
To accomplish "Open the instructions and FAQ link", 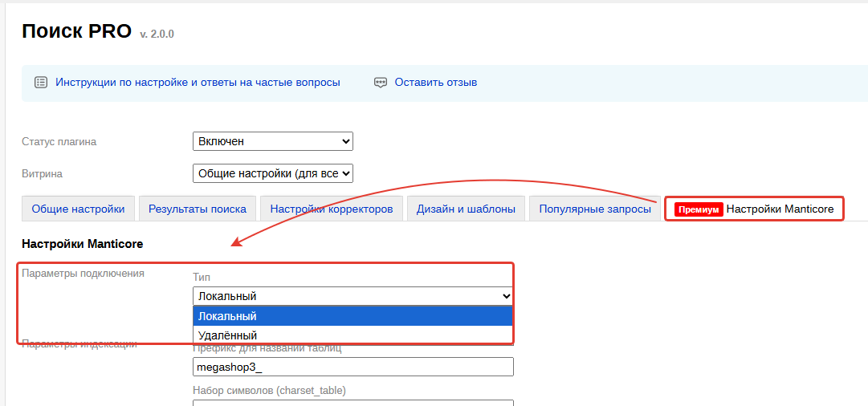I will (198, 83).
